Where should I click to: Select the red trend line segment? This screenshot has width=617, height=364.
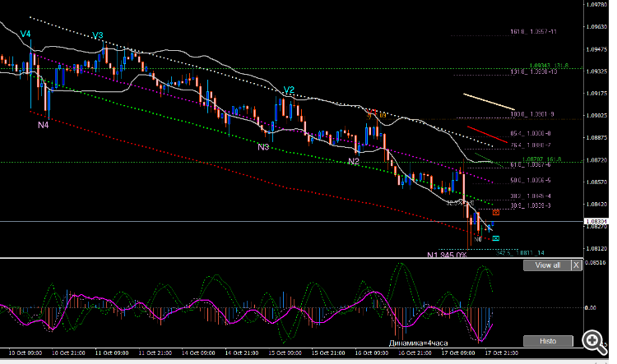tap(487, 135)
